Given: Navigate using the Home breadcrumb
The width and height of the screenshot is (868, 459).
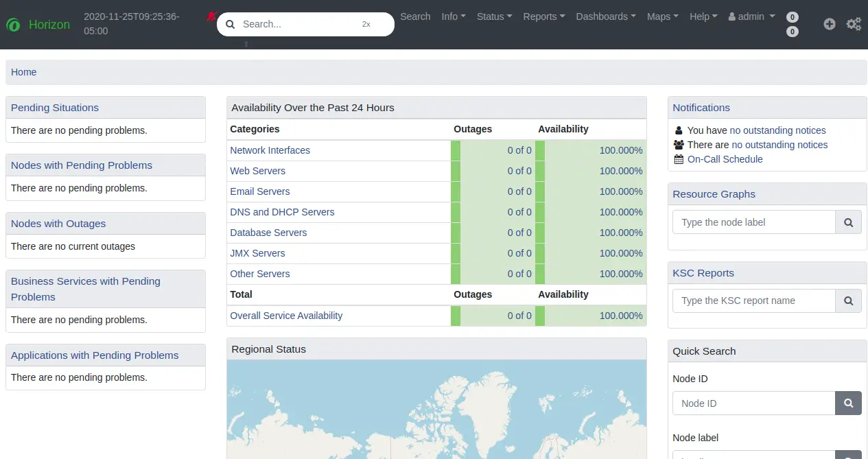Looking at the screenshot, I should (23, 72).
